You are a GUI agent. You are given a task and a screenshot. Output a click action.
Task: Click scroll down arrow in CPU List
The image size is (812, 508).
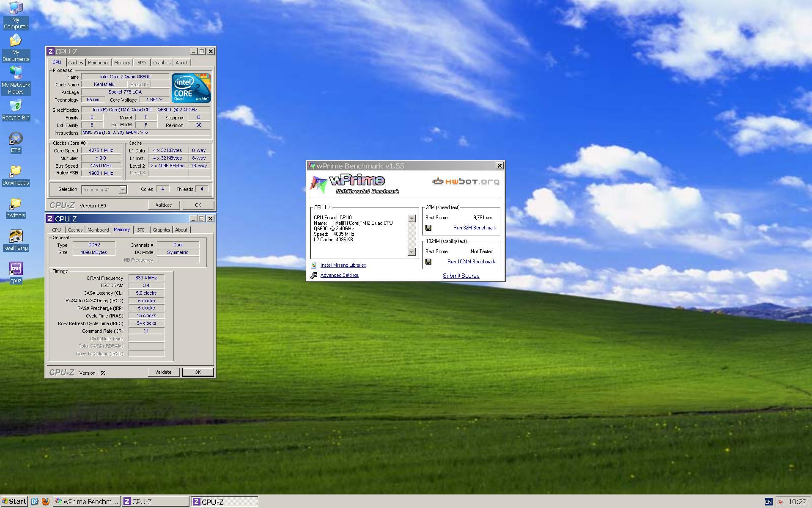pyautogui.click(x=412, y=252)
